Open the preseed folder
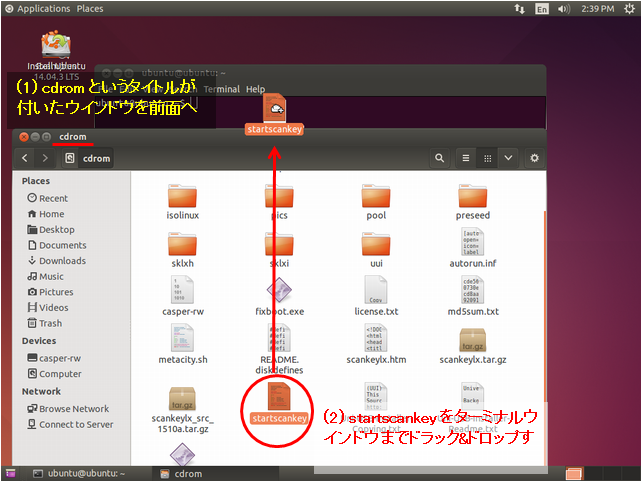The height and width of the screenshot is (482, 642). (x=472, y=202)
